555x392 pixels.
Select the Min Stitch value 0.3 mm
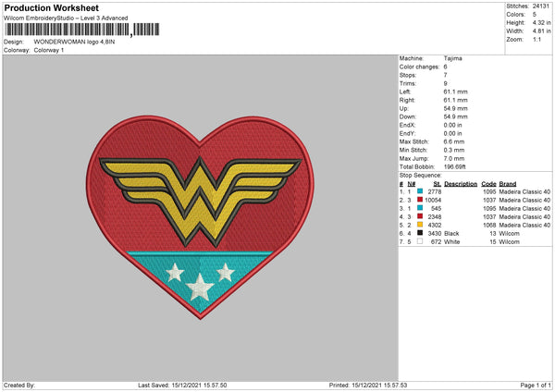454,150
